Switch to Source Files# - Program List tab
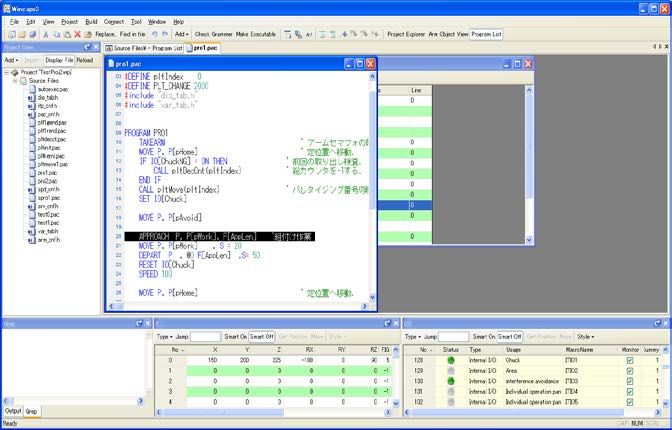The height and width of the screenshot is (430, 672). [x=144, y=48]
